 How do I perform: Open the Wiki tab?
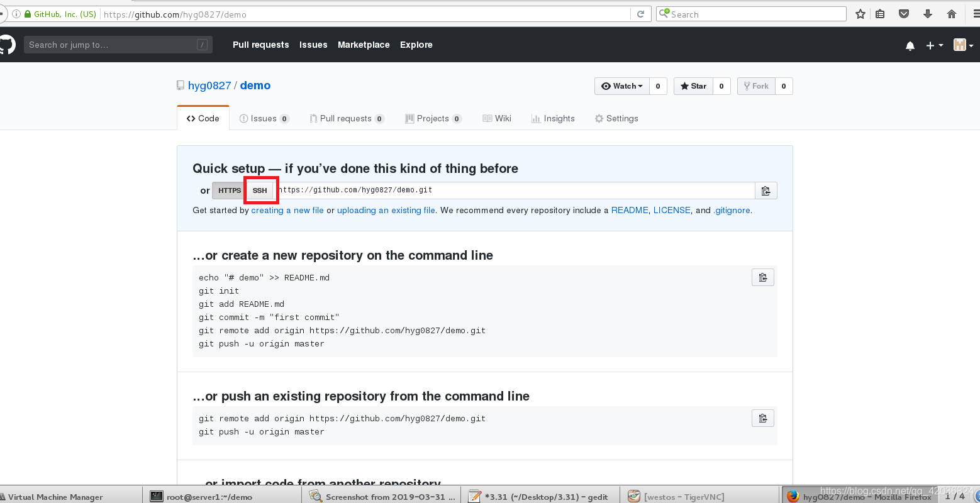coord(497,118)
